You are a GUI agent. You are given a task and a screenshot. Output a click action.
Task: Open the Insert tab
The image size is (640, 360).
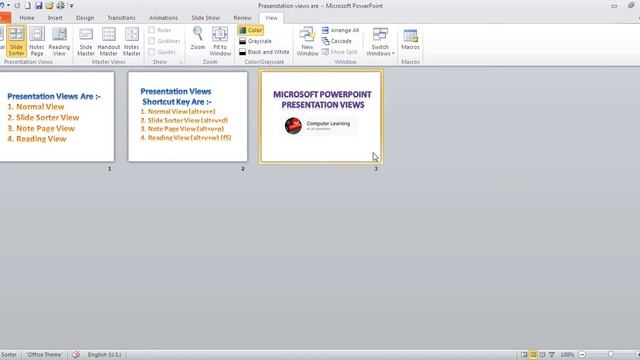point(55,18)
